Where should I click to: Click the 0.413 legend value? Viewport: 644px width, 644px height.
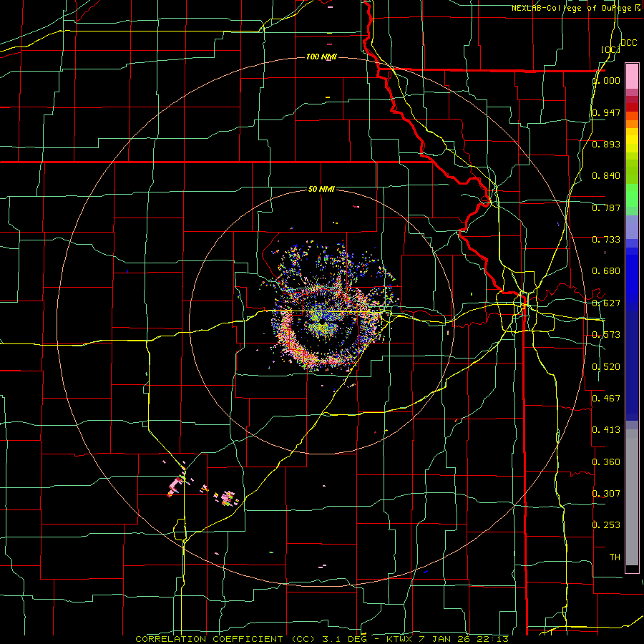[606, 430]
